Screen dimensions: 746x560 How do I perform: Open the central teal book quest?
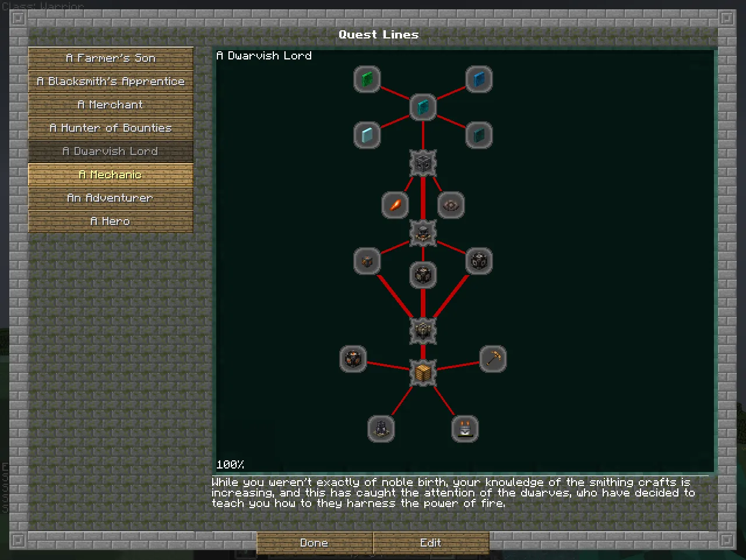[x=423, y=107]
